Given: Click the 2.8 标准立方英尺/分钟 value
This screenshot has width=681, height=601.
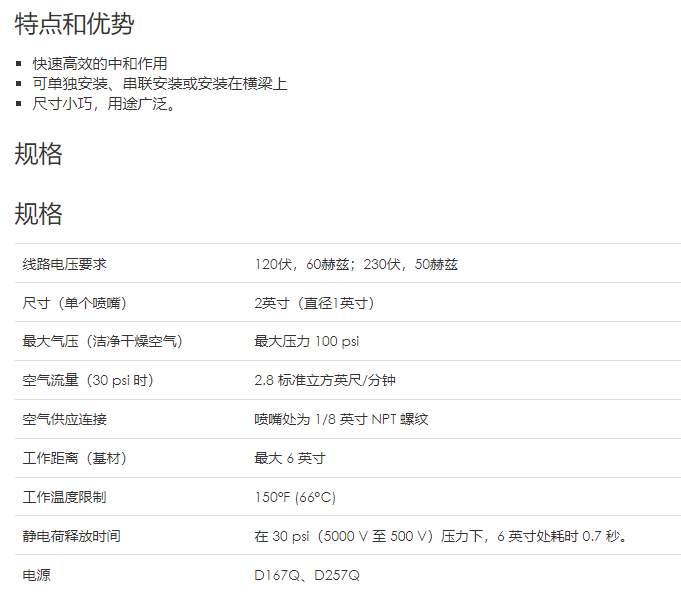Looking at the screenshot, I should [x=325, y=381].
